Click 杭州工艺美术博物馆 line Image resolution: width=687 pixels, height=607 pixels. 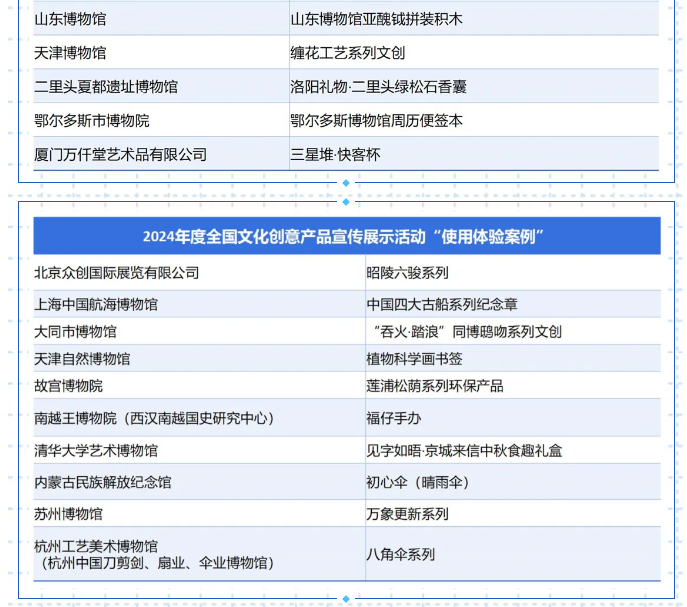[x=96, y=547]
